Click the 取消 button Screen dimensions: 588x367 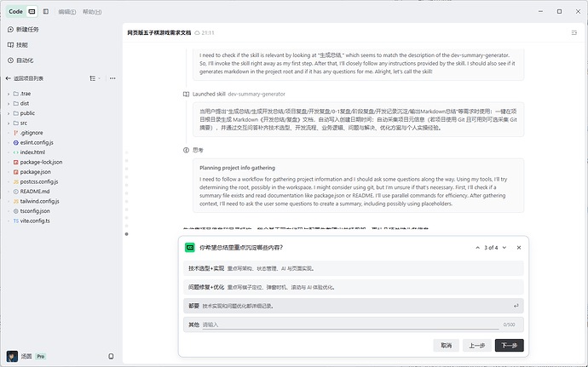[x=447, y=345]
